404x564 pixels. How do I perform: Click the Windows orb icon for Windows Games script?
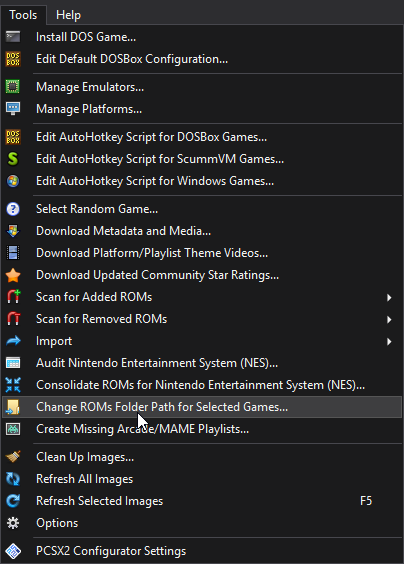point(13,181)
